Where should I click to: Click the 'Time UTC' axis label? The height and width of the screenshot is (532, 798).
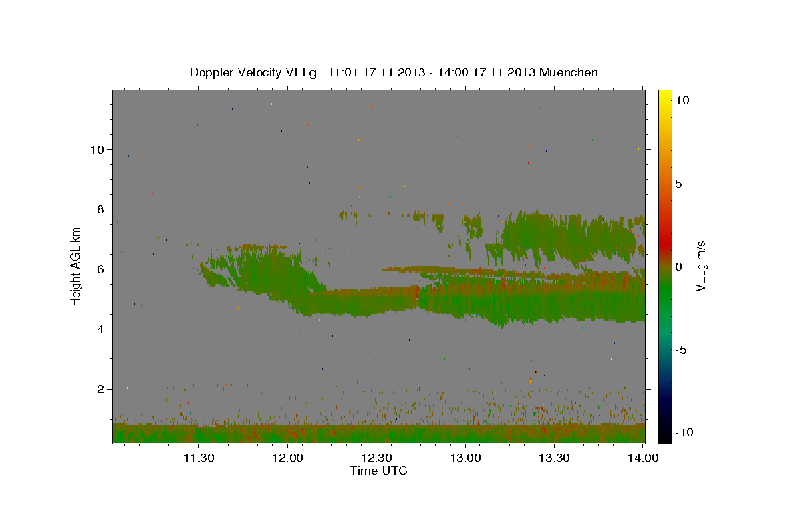pos(378,471)
